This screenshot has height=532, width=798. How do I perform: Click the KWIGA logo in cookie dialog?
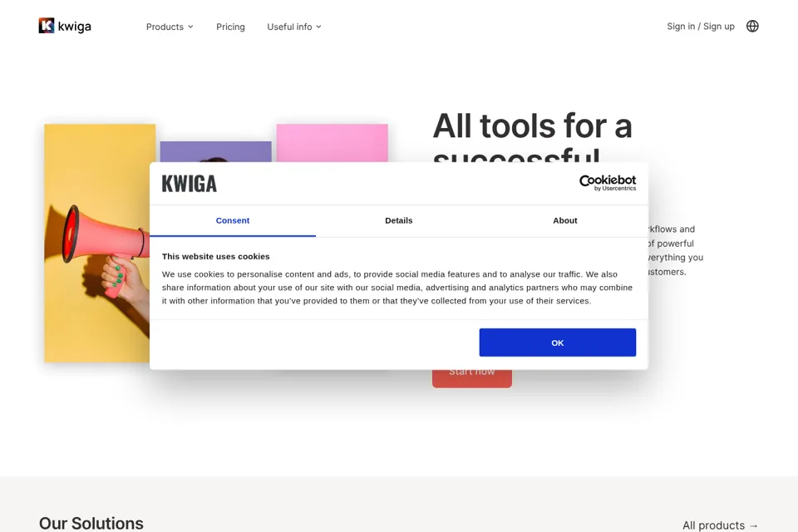[190, 184]
